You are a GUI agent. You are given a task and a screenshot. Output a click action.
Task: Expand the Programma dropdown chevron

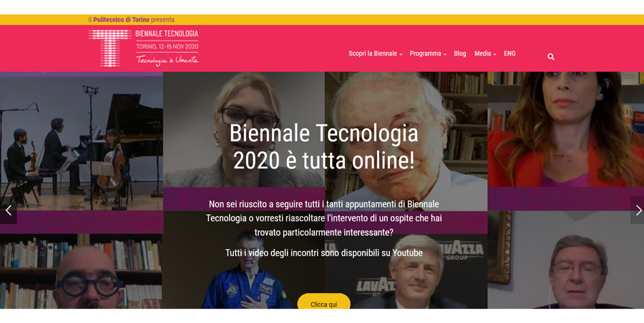(445, 54)
